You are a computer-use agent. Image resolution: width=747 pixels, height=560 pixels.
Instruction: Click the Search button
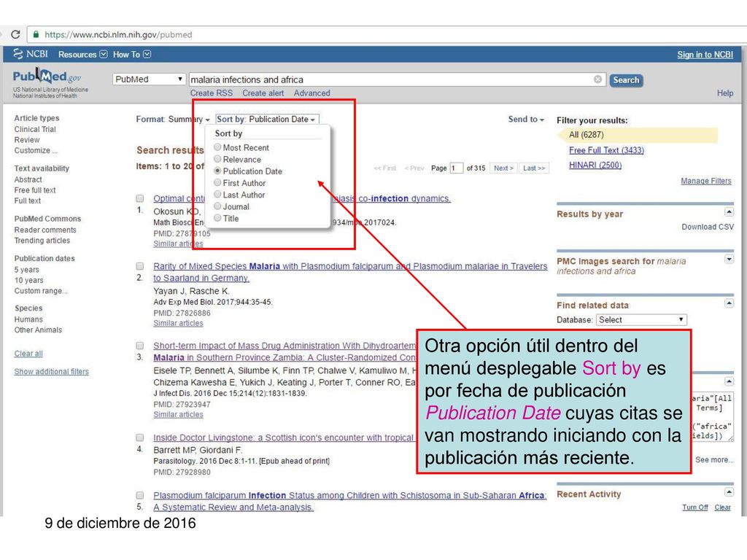625,80
